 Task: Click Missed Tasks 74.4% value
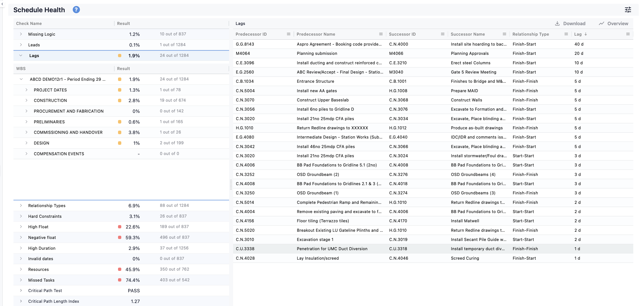coord(132,280)
